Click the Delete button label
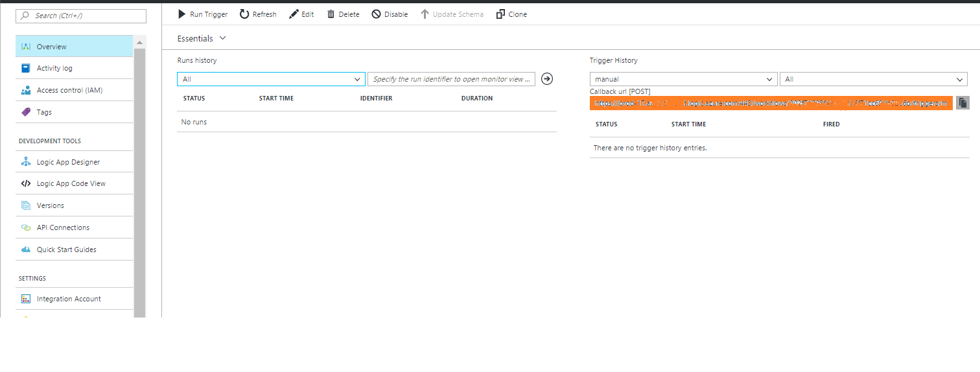Screen dimensions: 980x372 click(349, 14)
